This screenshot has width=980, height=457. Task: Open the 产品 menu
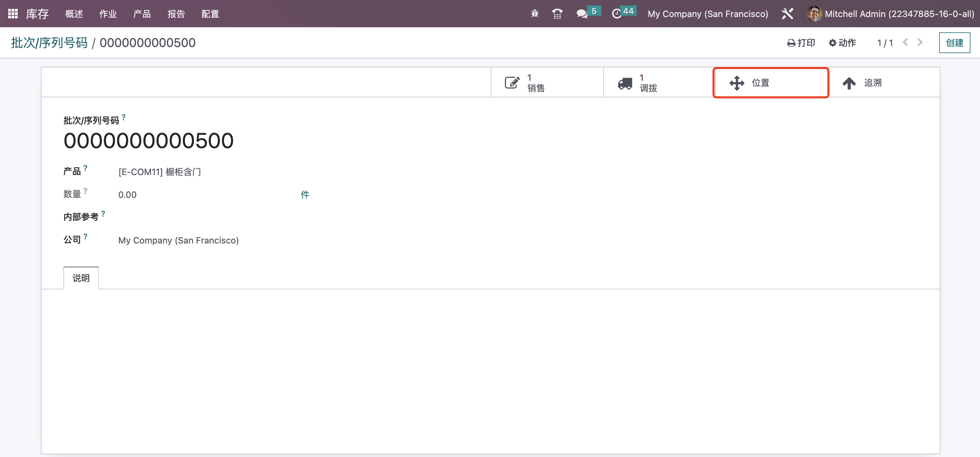pos(142,14)
